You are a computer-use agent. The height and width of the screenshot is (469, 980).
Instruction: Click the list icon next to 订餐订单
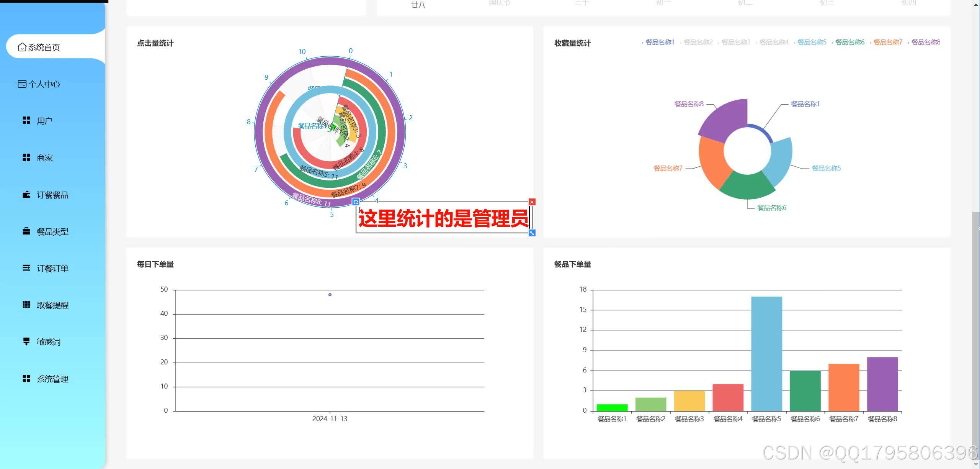coord(26,268)
